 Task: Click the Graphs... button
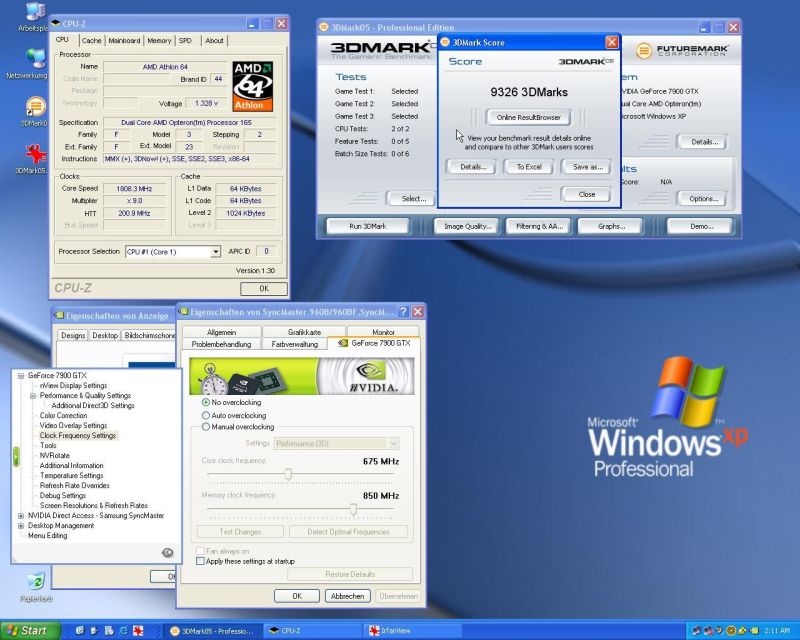611,226
